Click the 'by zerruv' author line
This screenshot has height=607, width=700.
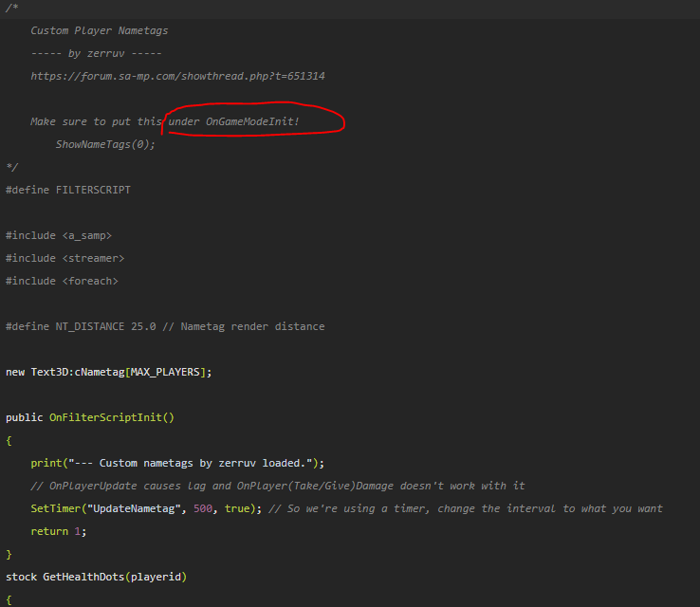tap(96, 53)
